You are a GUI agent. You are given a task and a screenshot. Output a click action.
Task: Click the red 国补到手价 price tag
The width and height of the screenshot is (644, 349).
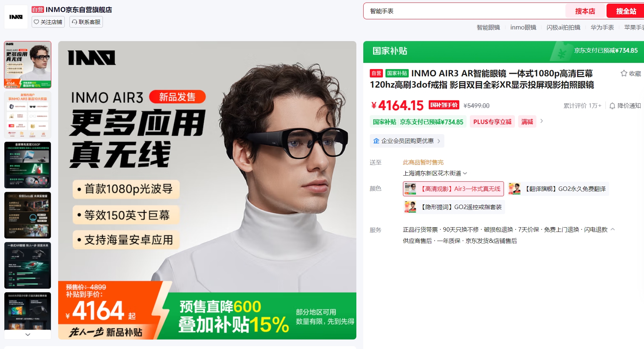[x=444, y=105]
